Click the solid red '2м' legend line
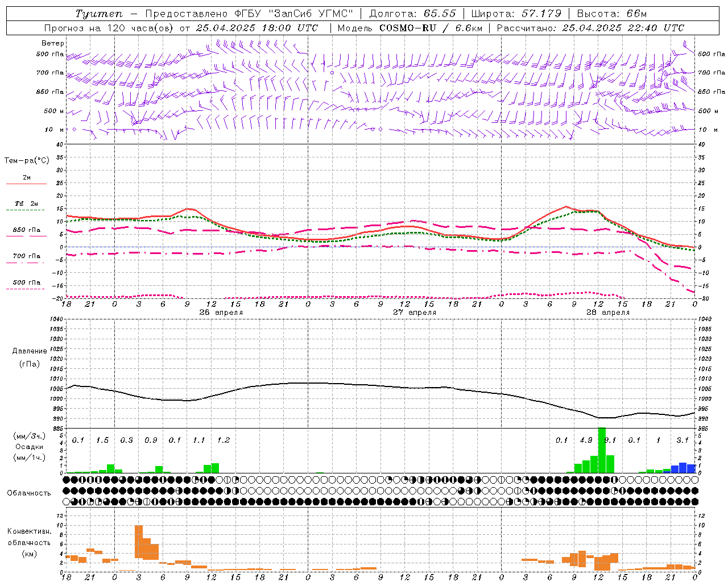This screenshot has height=582, width=728. 26,184
